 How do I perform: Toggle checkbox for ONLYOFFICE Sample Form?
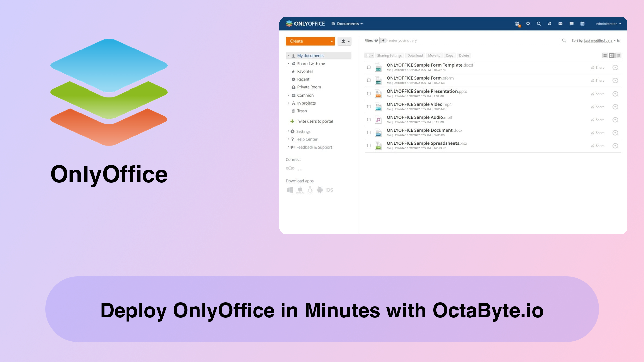click(x=368, y=80)
